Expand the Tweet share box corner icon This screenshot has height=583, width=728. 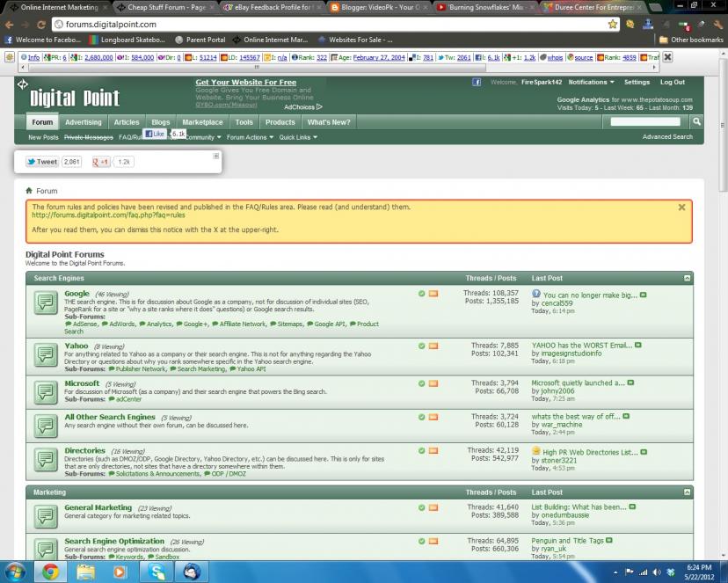point(216,156)
